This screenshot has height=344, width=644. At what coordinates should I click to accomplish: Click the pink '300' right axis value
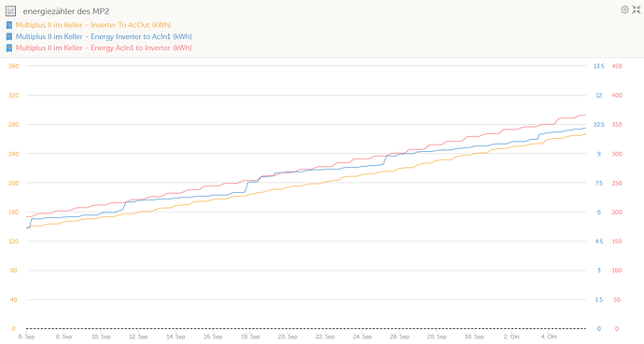click(x=617, y=154)
